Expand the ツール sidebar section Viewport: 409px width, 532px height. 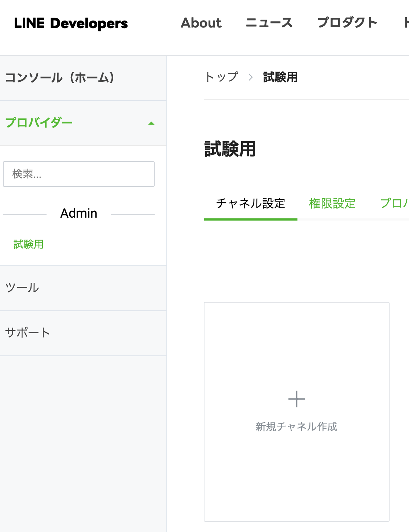[22, 288]
